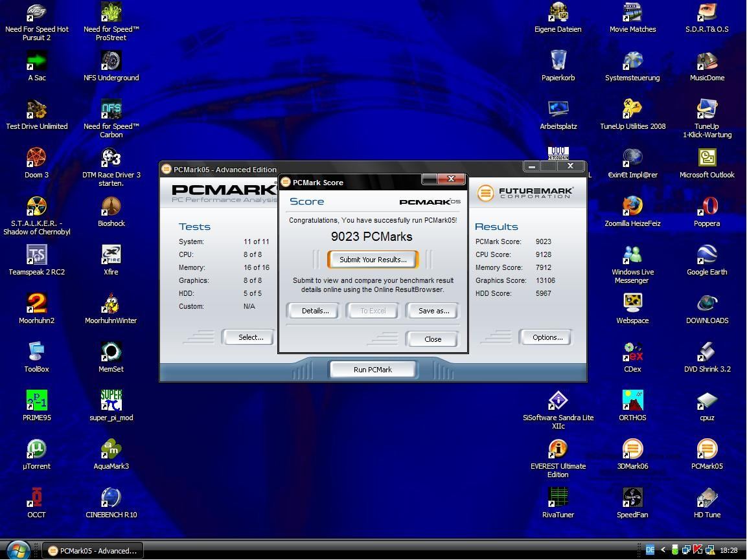Select Need for Speed Carbon icon
Viewport: 747px width, 560px height.
click(x=111, y=110)
